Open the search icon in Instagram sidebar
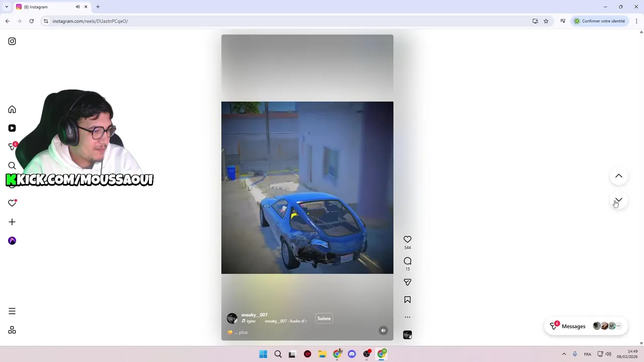The width and height of the screenshot is (644, 362). [x=12, y=165]
